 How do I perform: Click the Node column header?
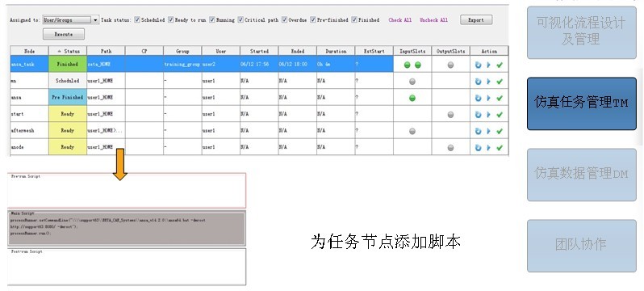point(30,51)
